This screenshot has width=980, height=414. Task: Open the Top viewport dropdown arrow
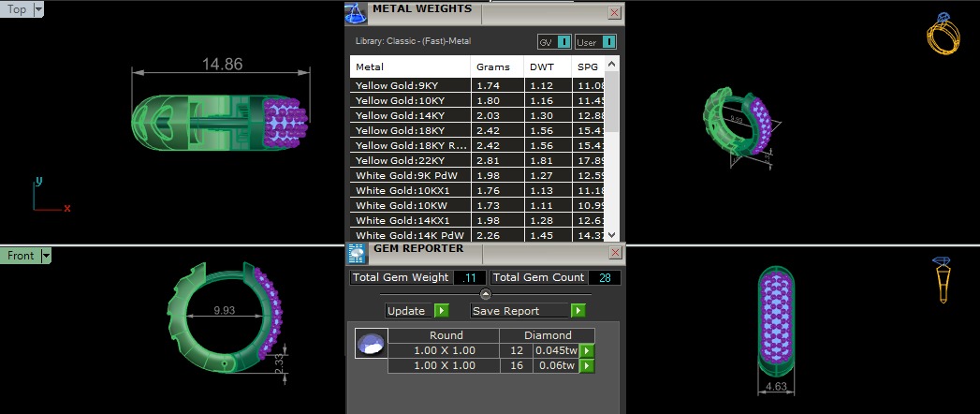38,9
